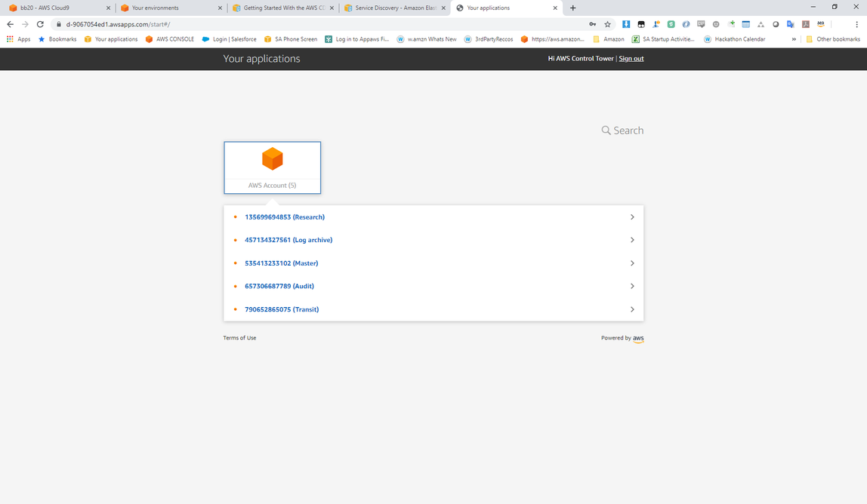867x504 pixels.
Task: Click the gray triangles extension icon
Action: coord(761,24)
